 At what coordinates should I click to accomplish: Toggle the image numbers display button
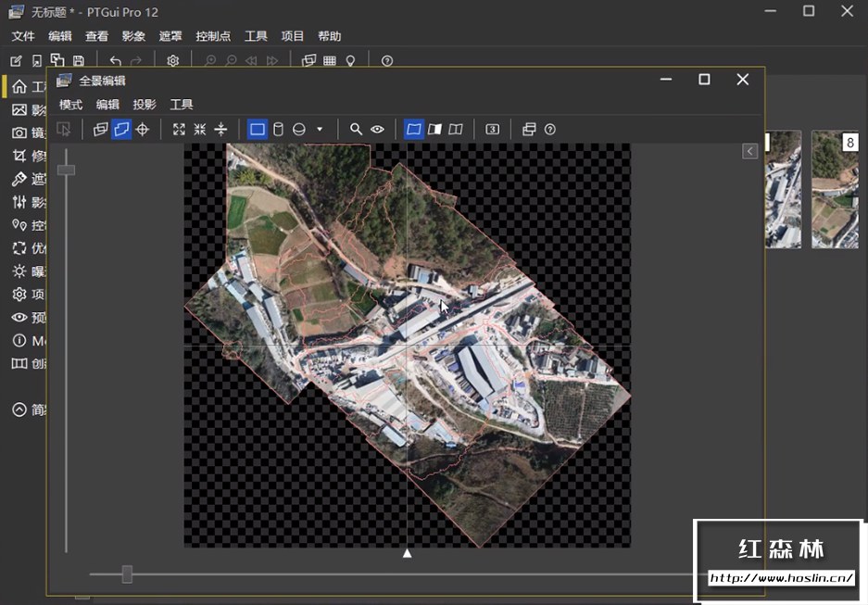pyautogui.click(x=493, y=130)
